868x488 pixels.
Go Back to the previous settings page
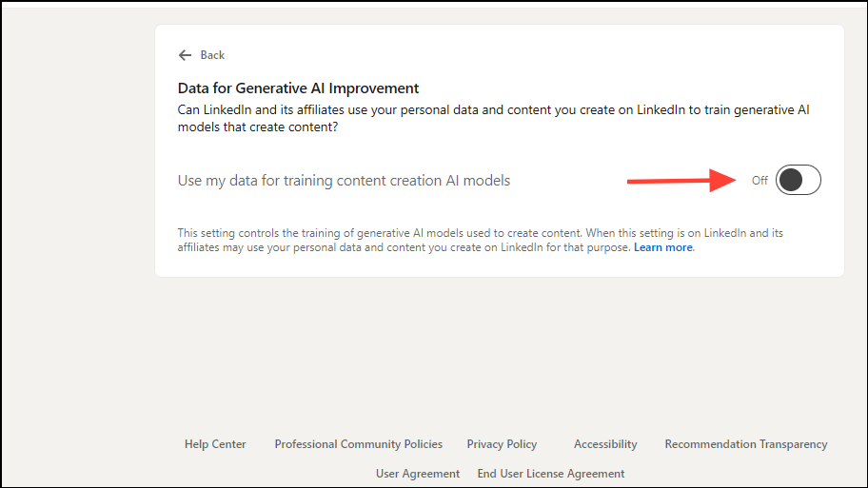click(x=212, y=55)
